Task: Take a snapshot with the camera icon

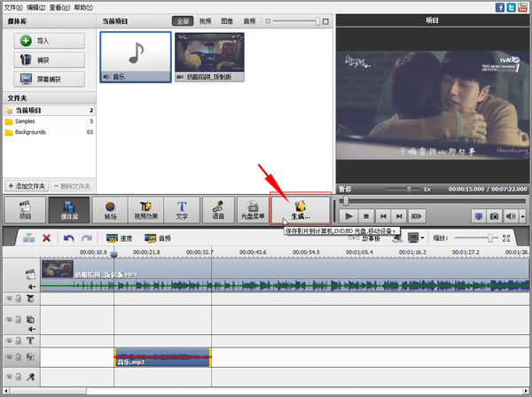Action: (495, 215)
